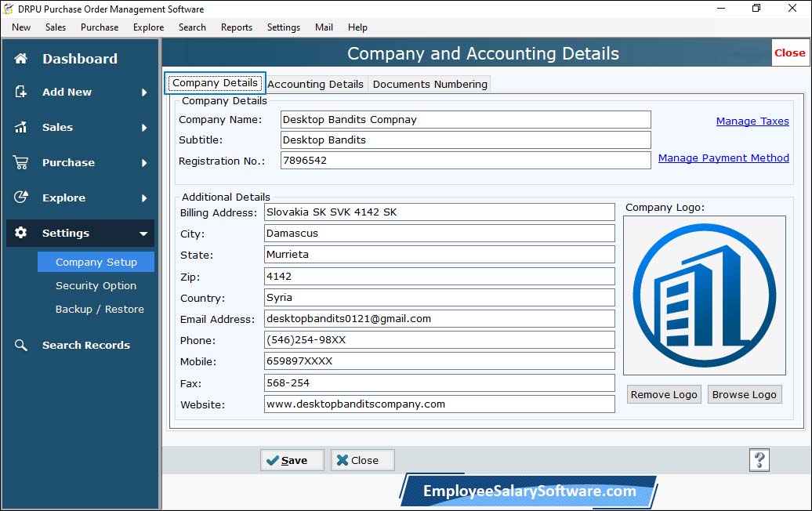Click the Explore pie chart icon
Image resolution: width=812 pixels, height=511 pixels.
[x=20, y=198]
